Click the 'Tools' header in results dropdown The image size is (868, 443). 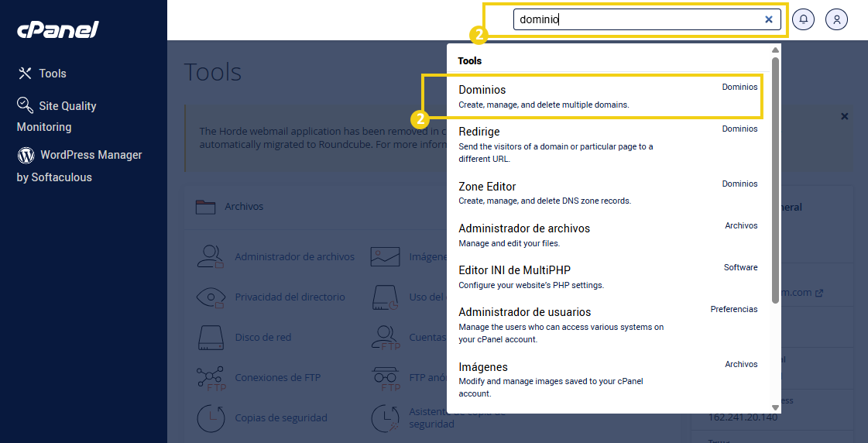[x=469, y=61]
